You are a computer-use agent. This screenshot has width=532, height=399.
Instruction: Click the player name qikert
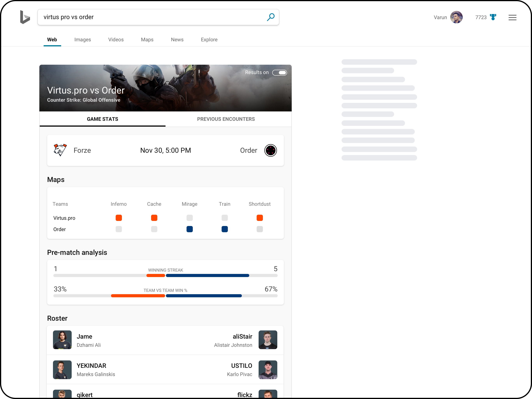click(x=85, y=395)
